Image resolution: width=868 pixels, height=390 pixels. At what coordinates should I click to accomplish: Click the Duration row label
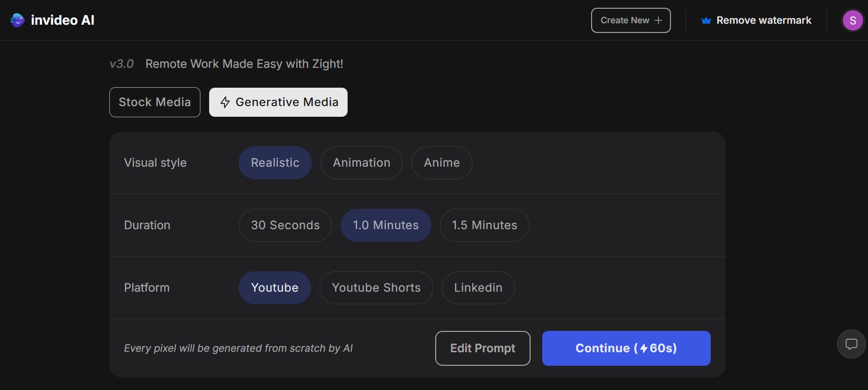[147, 225]
